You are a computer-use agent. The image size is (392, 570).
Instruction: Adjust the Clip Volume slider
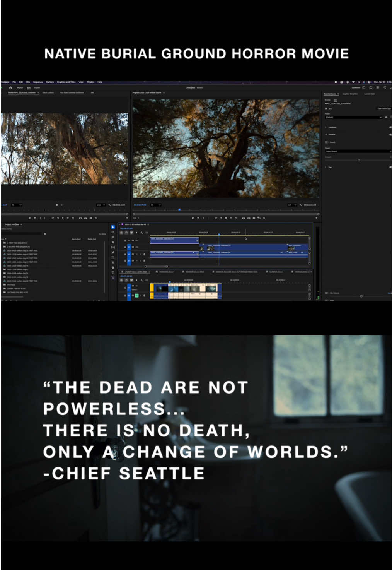tap(361, 296)
